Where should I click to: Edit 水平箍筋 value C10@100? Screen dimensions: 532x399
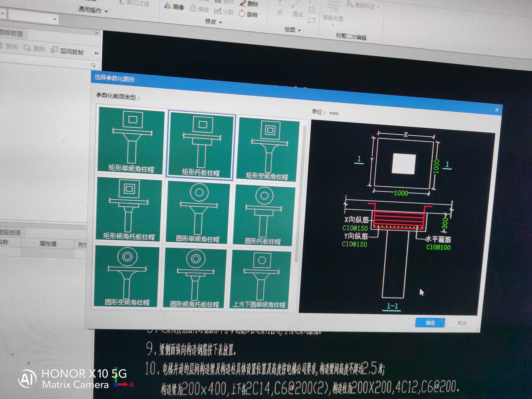click(438, 247)
